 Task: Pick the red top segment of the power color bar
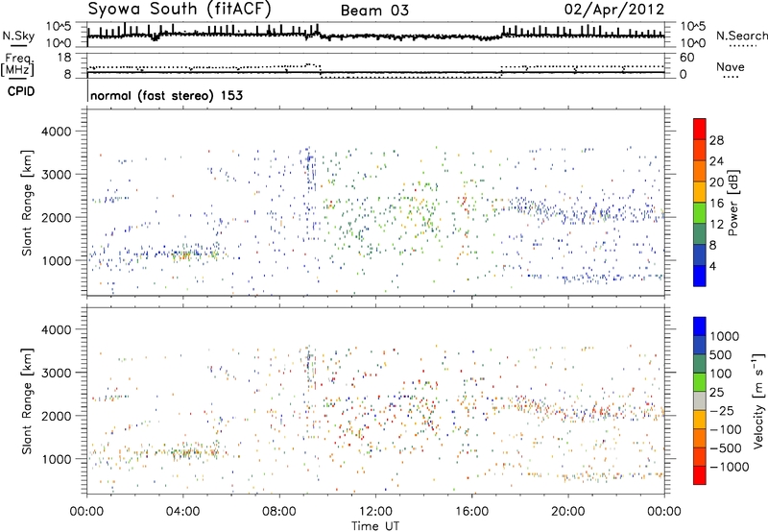700,129
